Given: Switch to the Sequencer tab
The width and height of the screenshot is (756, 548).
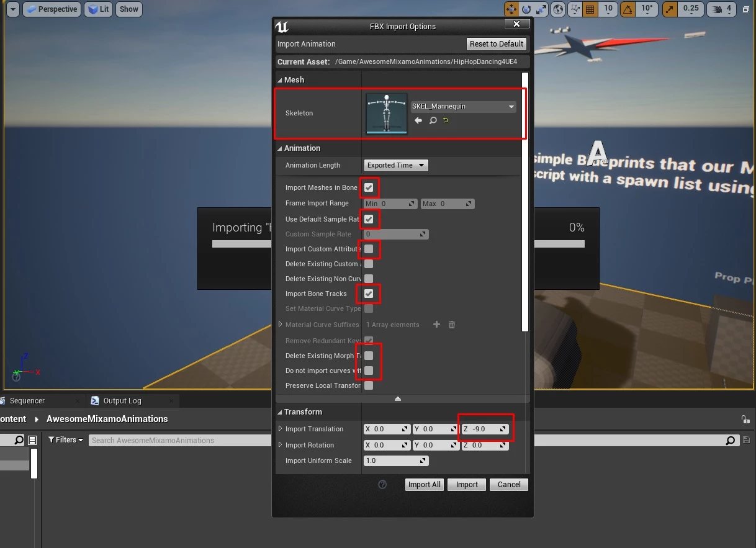Looking at the screenshot, I should (27, 401).
